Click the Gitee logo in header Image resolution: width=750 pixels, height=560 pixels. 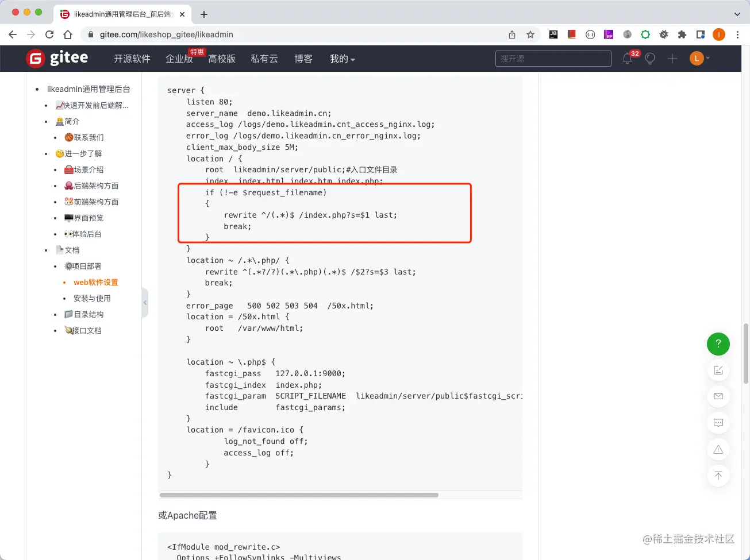click(57, 58)
